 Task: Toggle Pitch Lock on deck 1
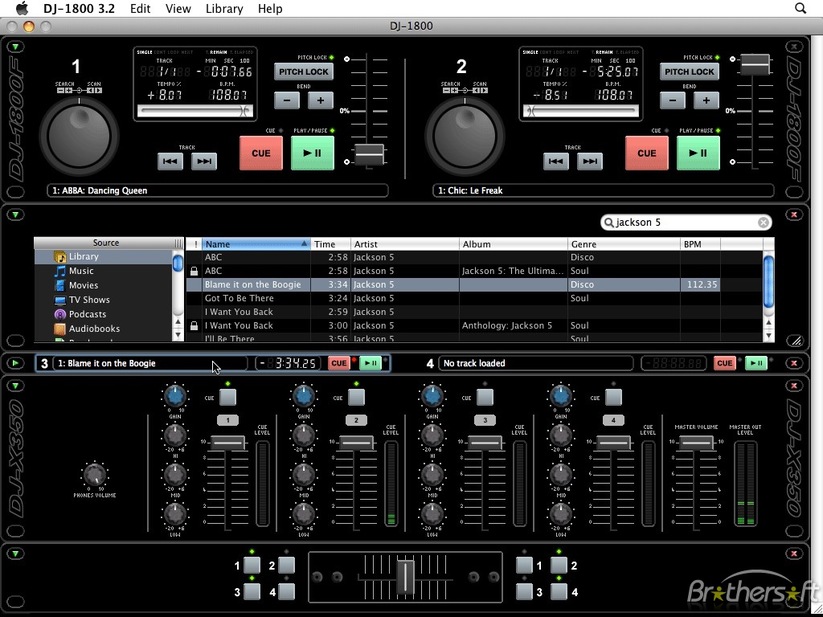(x=304, y=72)
